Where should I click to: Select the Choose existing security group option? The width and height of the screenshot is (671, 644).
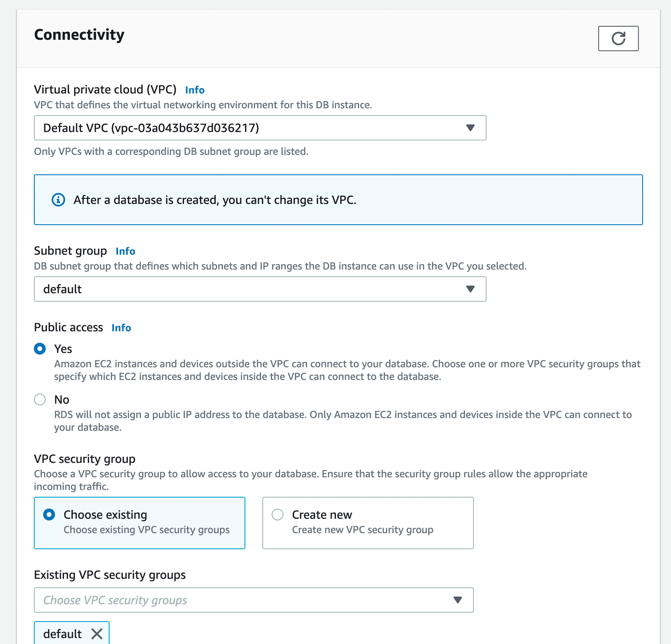click(49, 515)
